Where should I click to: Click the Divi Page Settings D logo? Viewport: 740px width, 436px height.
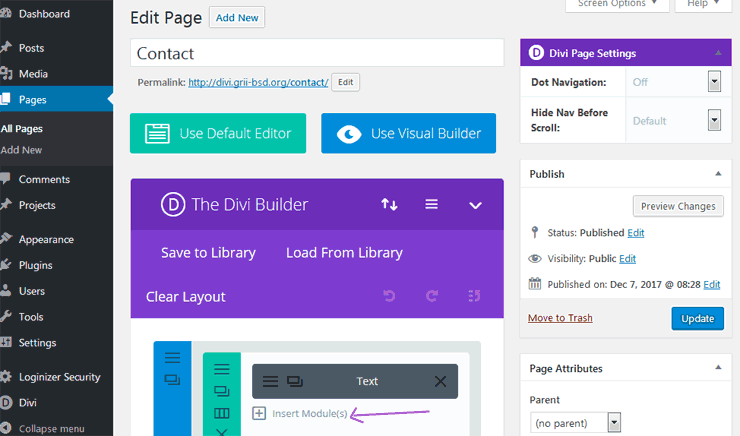pyautogui.click(x=536, y=52)
